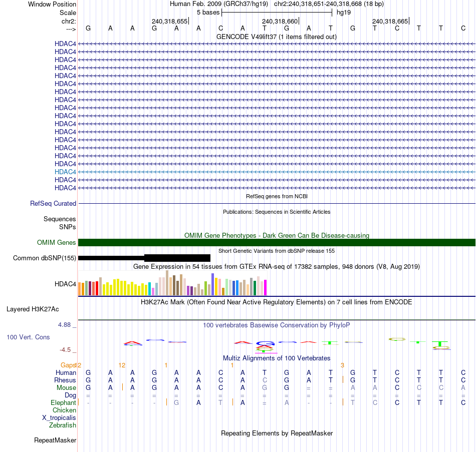Select the light blue HDAC4 intron line
476x452 pixels.
tap(277, 172)
